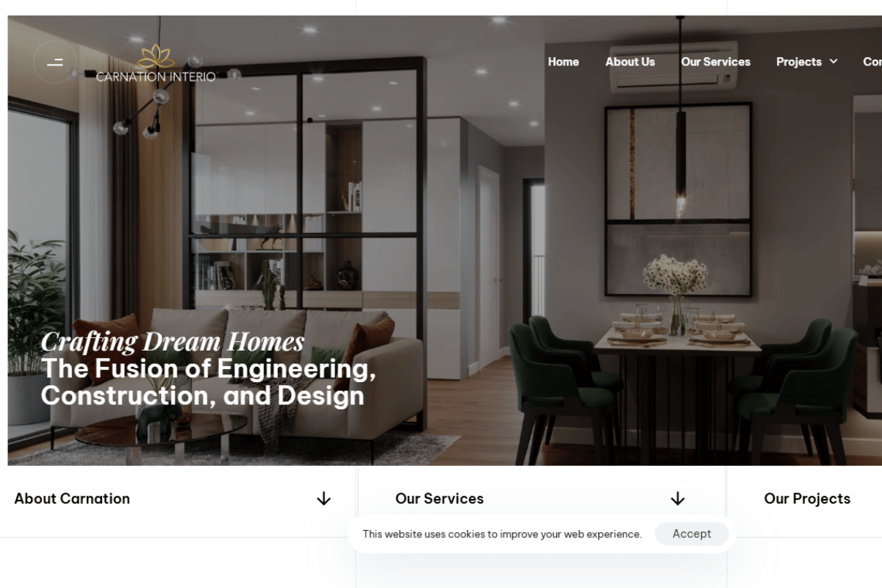Click the golden lotus logo emblem
The width and height of the screenshot is (882, 588).
coord(156,57)
